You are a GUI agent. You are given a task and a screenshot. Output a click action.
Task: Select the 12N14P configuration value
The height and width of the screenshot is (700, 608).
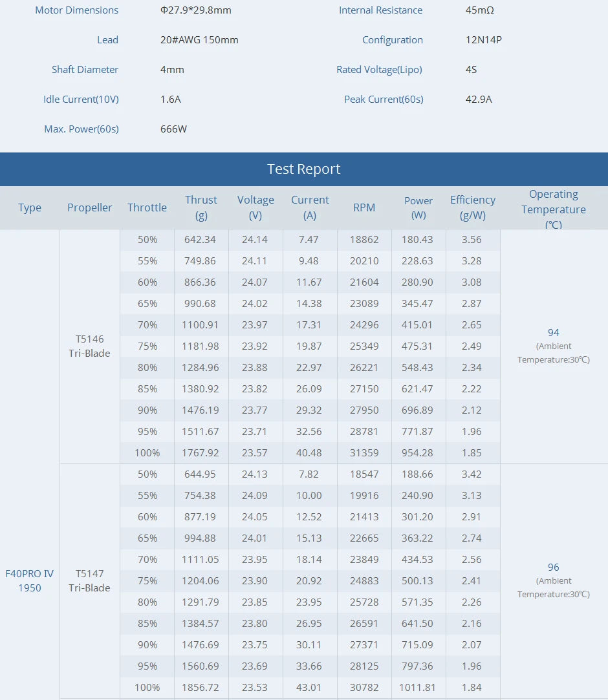[x=483, y=40]
